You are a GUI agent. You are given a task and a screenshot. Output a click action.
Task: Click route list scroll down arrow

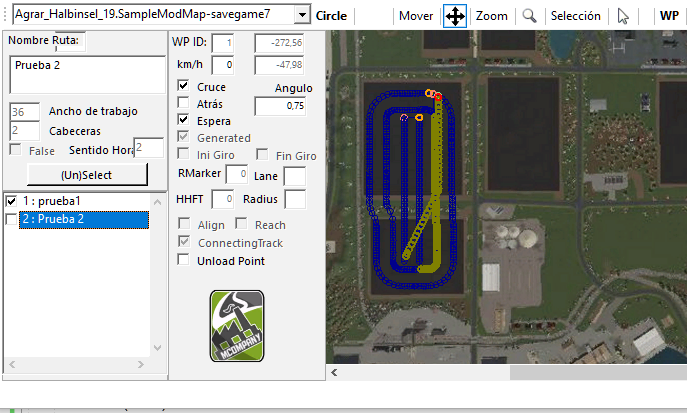click(158, 348)
